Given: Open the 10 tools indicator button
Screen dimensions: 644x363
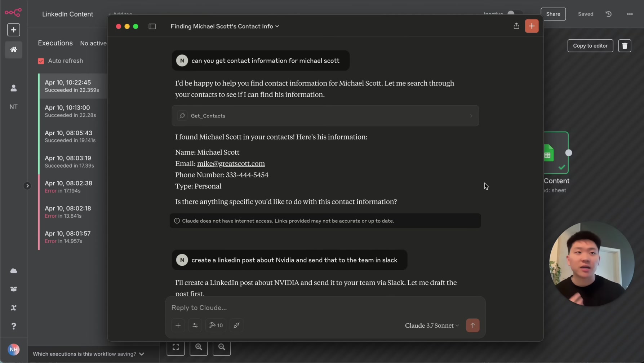Looking at the screenshot, I should pos(216,325).
